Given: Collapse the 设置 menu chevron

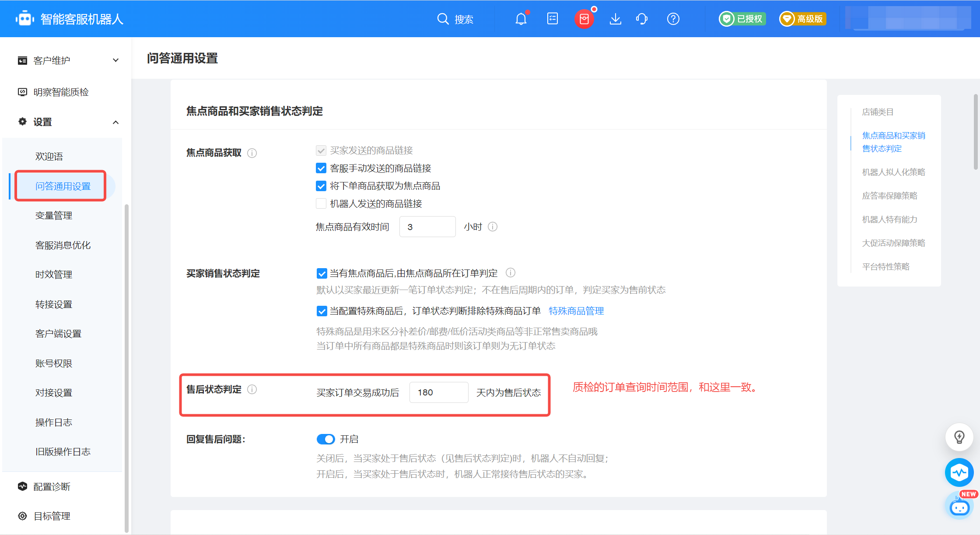Looking at the screenshot, I should 115,122.
